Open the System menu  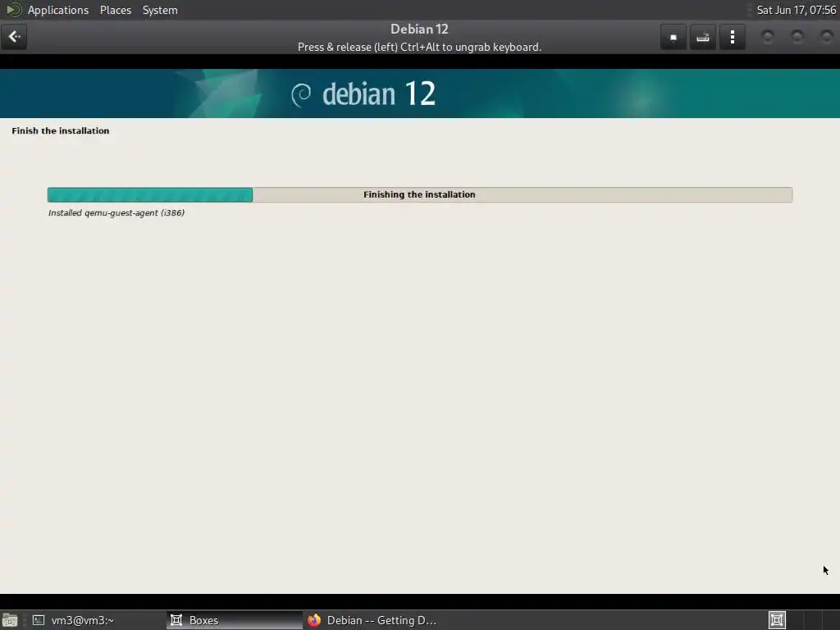point(160,10)
